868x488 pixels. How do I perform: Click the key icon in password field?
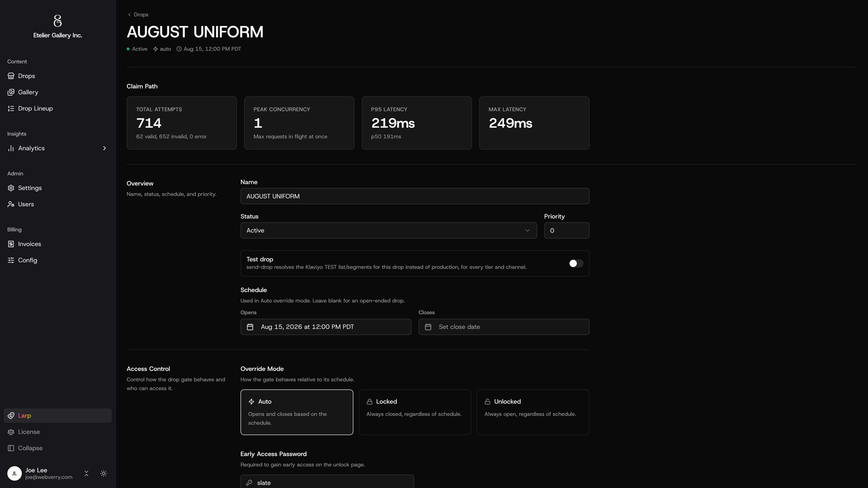click(x=249, y=483)
